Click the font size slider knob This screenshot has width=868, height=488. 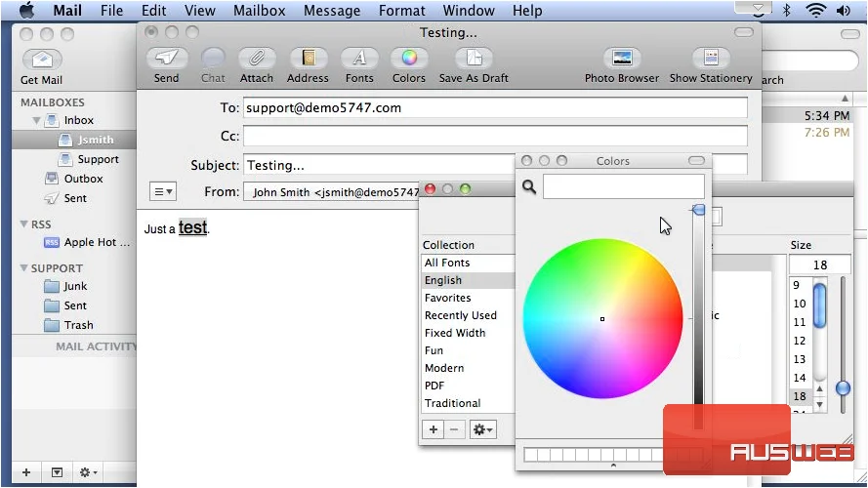tap(843, 388)
